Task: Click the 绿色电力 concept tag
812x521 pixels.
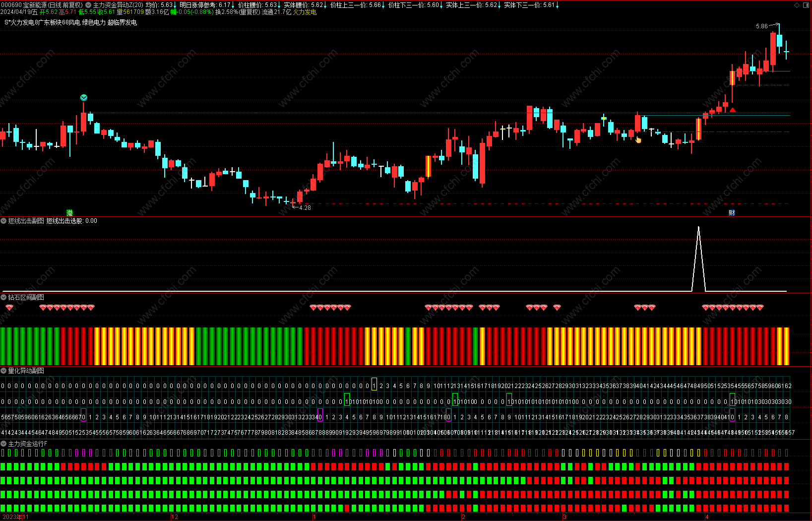Action: pos(94,22)
